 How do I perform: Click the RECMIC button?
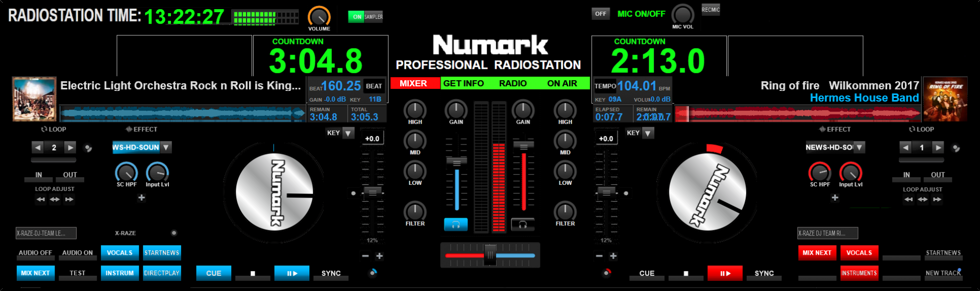710,10
